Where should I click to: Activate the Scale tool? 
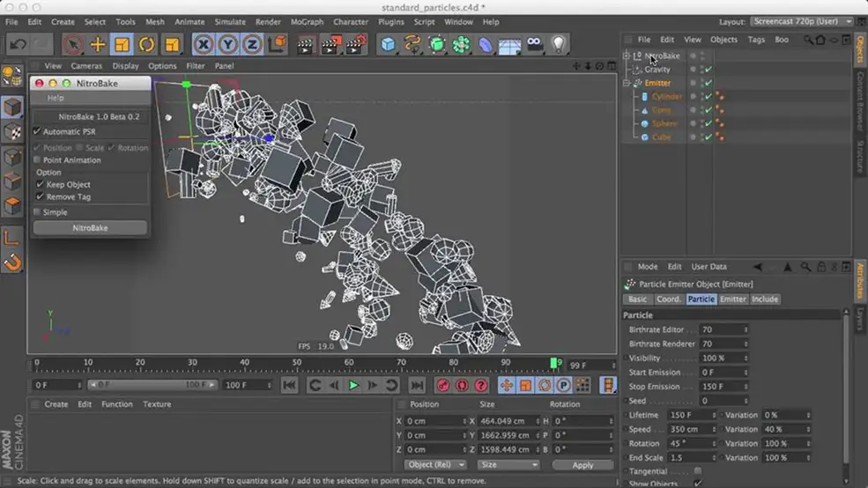pos(122,44)
